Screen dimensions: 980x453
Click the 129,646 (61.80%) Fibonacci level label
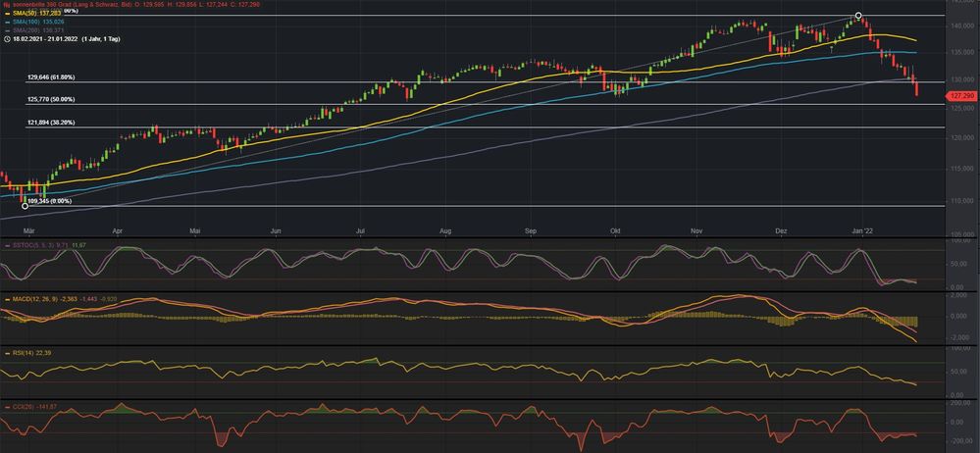tap(51, 76)
